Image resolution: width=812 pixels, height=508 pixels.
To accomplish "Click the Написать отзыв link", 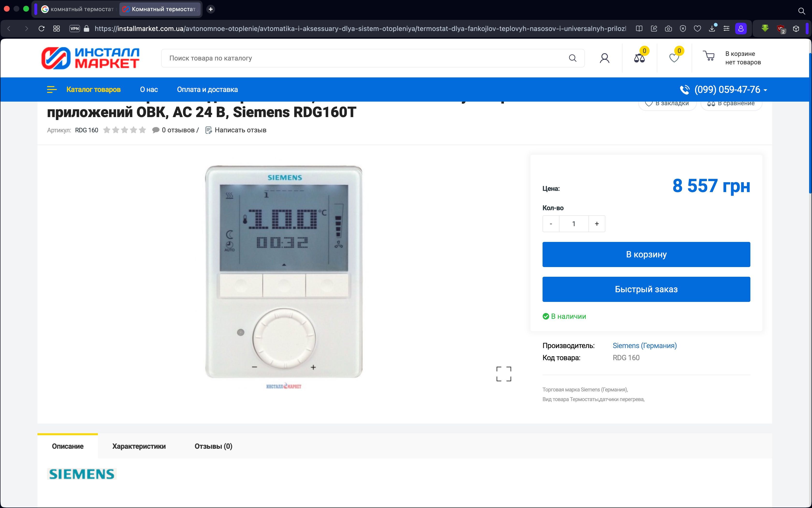I will tap(236, 130).
